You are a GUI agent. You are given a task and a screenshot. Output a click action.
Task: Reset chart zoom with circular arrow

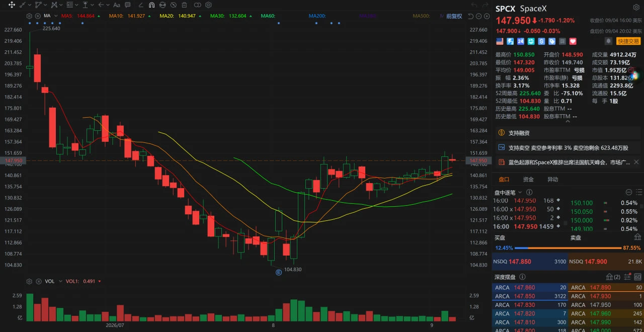point(470,16)
